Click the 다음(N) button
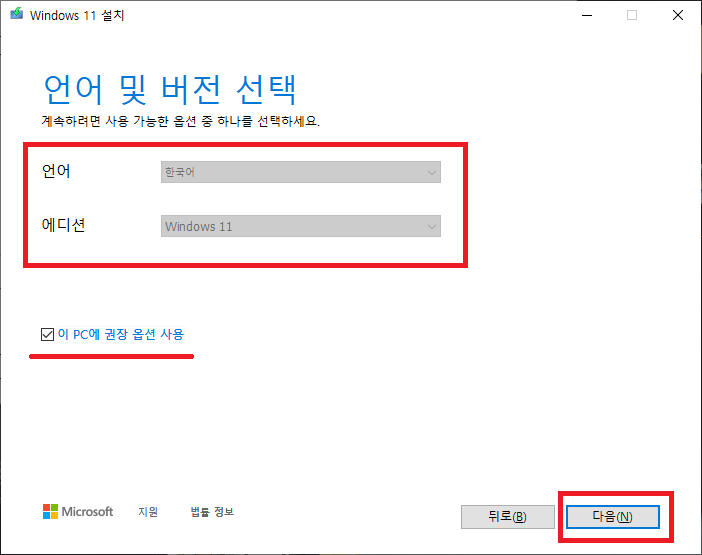Image resolution: width=702 pixels, height=555 pixels. [612, 517]
